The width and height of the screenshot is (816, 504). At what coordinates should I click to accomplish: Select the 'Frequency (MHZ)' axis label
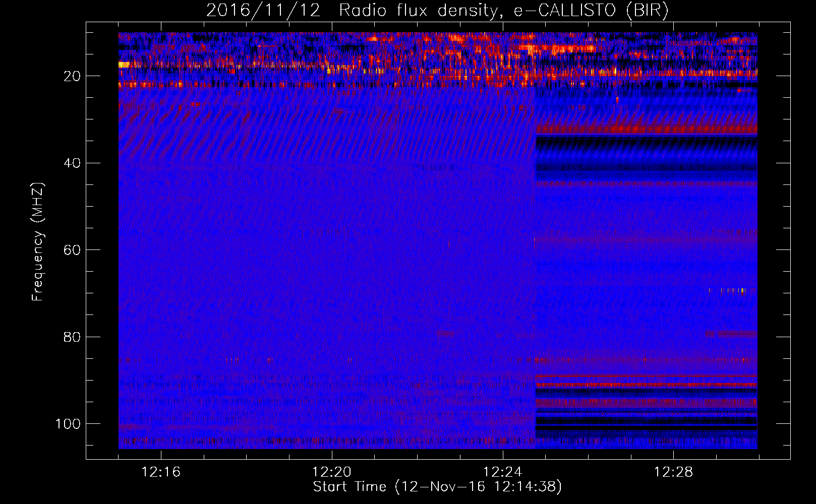point(38,241)
